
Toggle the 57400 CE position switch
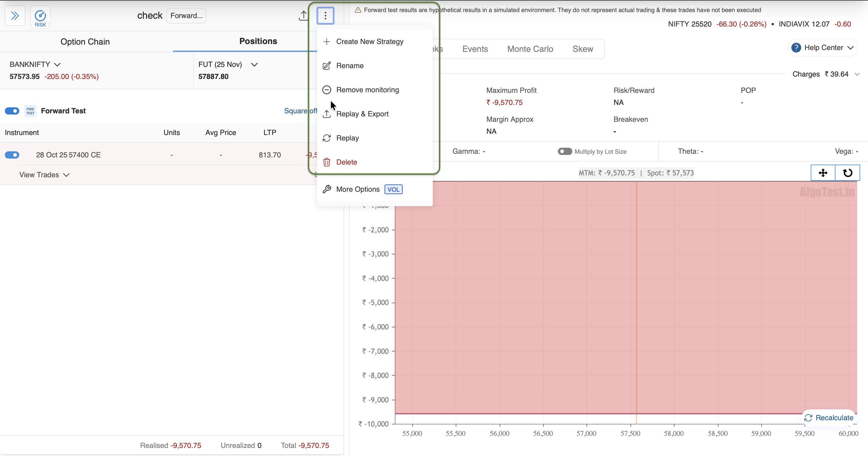pyautogui.click(x=12, y=155)
